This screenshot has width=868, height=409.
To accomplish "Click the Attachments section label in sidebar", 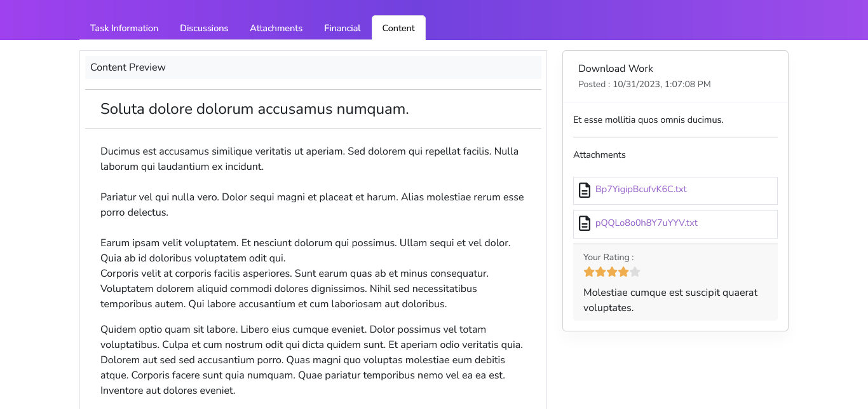I will (x=599, y=155).
